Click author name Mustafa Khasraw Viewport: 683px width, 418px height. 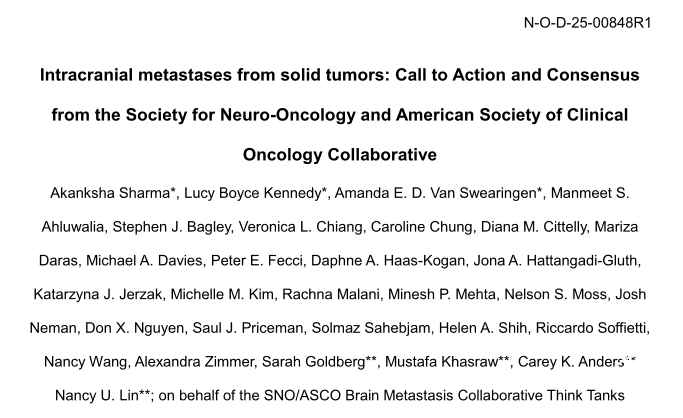pos(433,362)
